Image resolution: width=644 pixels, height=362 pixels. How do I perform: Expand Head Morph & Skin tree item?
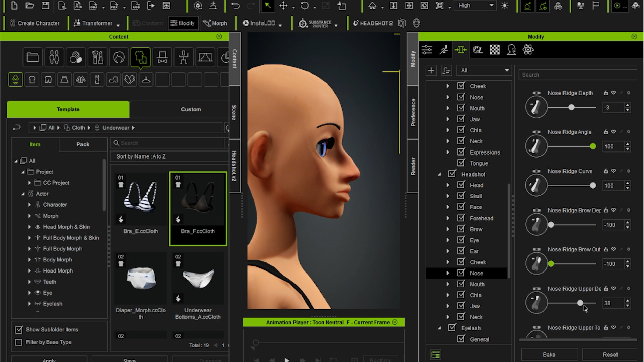(x=29, y=227)
